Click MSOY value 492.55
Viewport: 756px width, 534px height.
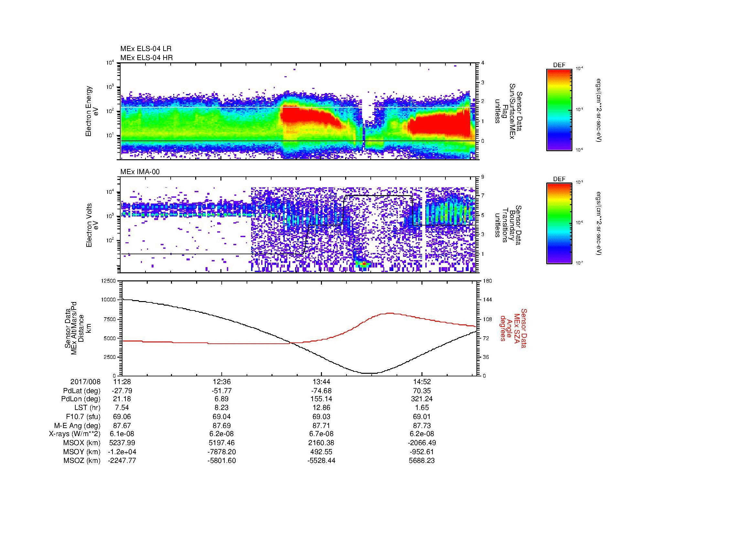tap(321, 452)
